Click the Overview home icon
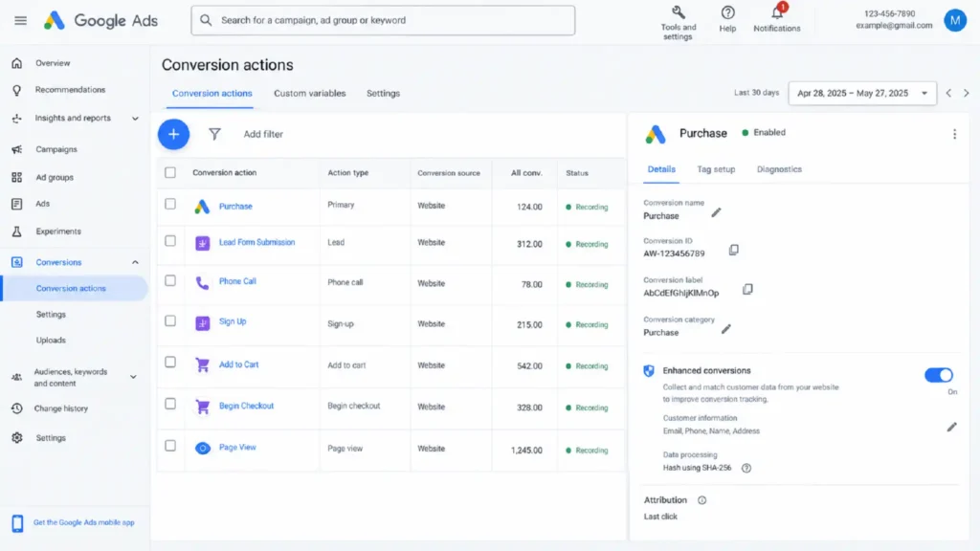 pyautogui.click(x=17, y=63)
